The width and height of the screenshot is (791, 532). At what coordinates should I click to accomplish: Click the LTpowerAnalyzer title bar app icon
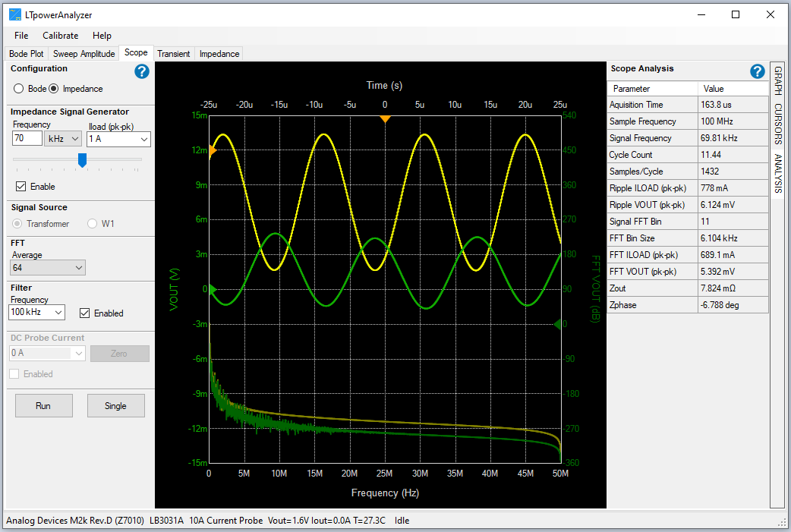click(14, 14)
